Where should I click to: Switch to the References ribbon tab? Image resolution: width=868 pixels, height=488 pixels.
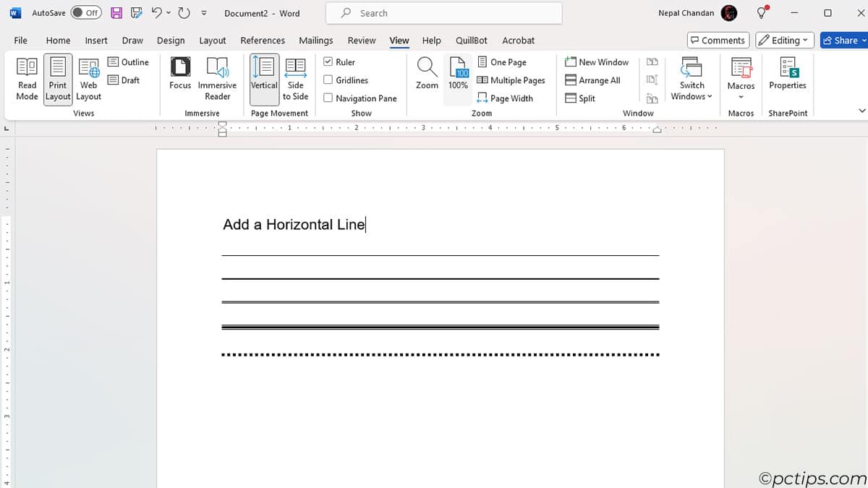pyautogui.click(x=263, y=40)
